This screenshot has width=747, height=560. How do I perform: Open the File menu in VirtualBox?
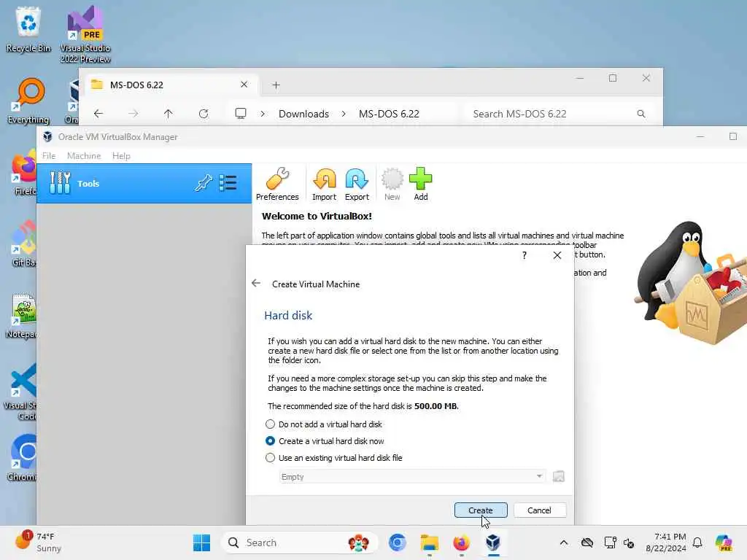pyautogui.click(x=49, y=156)
